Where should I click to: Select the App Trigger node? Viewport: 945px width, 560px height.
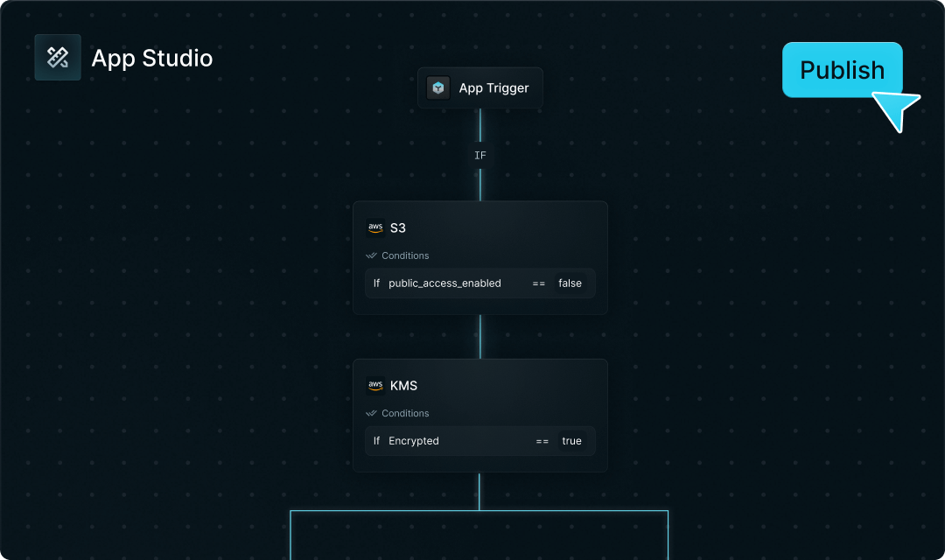pos(480,88)
